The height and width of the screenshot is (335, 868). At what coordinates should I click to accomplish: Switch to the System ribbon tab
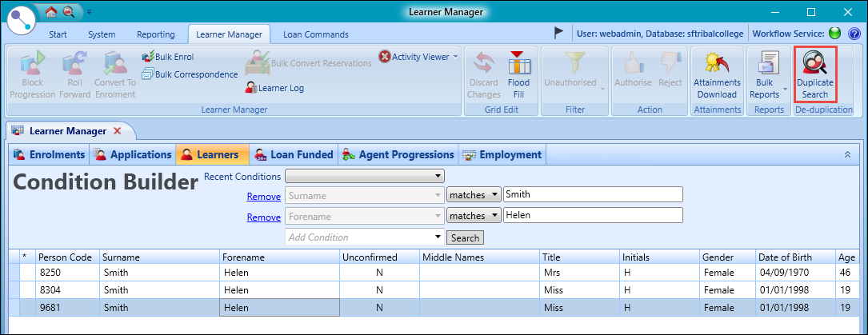pos(102,34)
